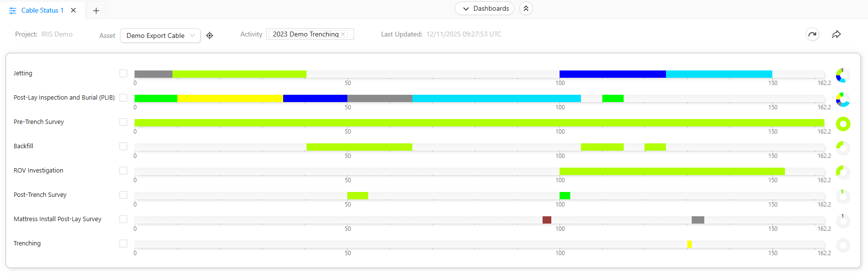Click the Mattress Install Post-Lay Survey label
868x278 pixels.
[x=57, y=219]
